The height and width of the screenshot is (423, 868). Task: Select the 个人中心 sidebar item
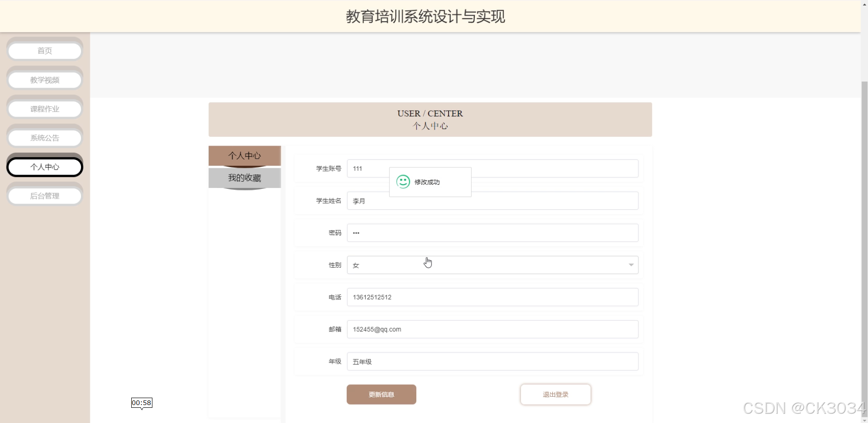coord(45,167)
